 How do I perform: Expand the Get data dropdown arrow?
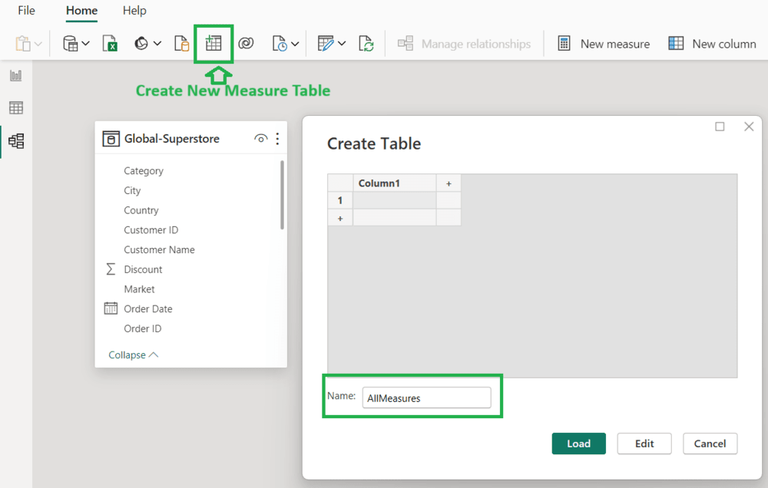coord(86,44)
